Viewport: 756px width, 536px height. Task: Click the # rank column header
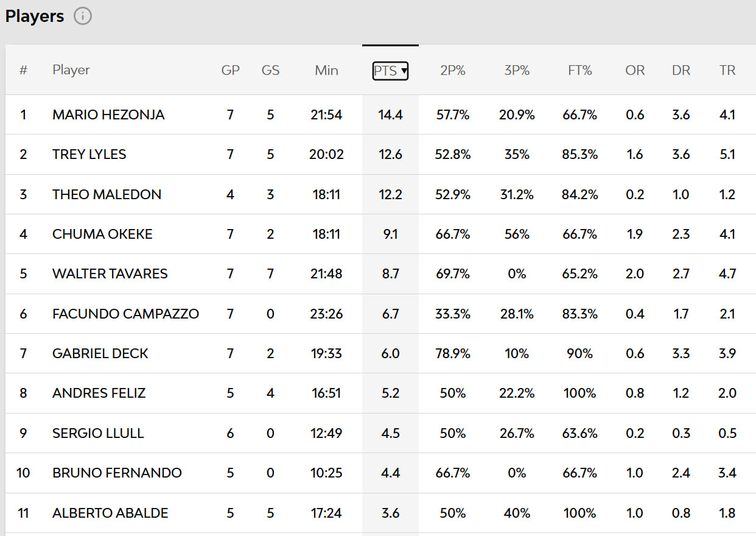23,71
